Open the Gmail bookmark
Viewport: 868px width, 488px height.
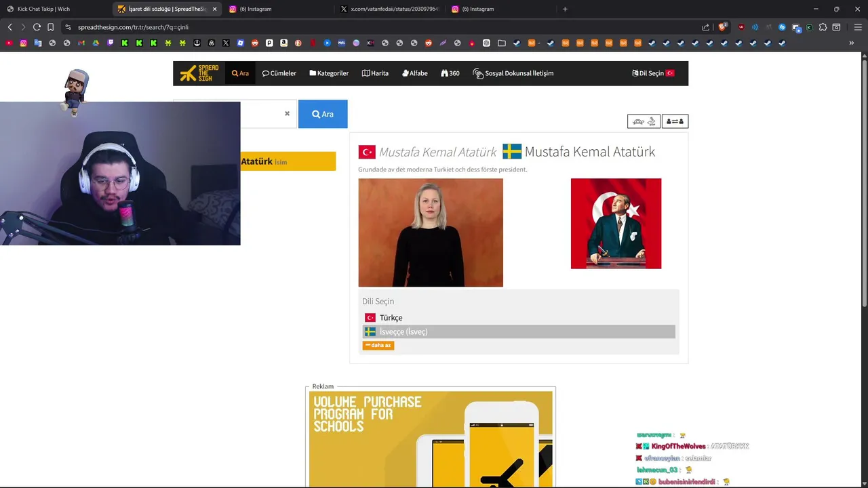point(81,43)
